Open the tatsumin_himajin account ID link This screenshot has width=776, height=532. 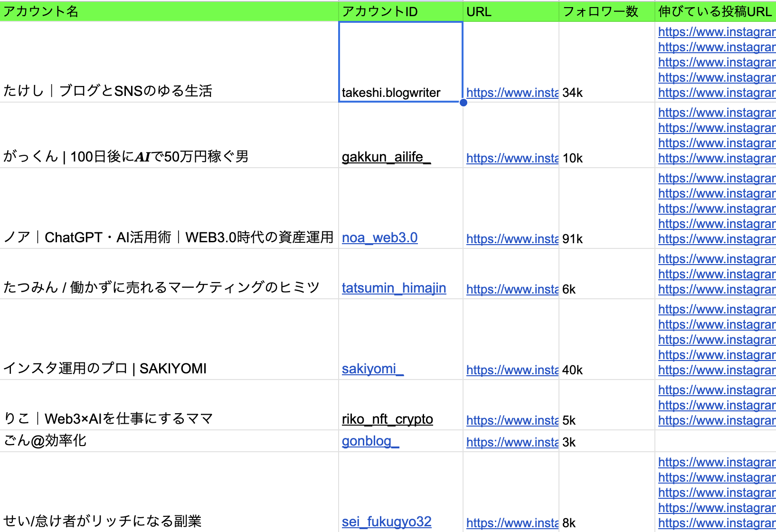[x=394, y=288]
